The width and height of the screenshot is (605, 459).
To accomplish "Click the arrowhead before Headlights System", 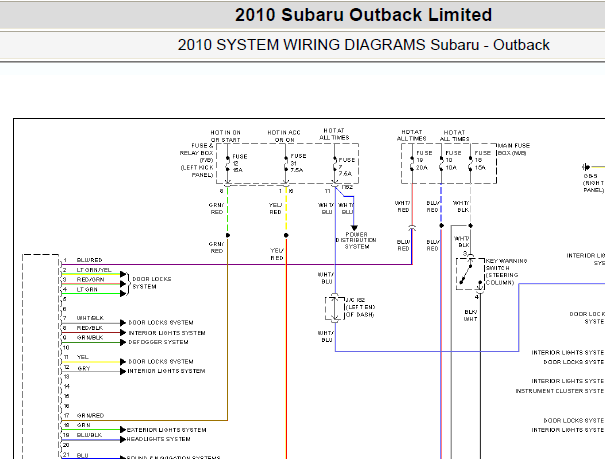I will [123, 439].
